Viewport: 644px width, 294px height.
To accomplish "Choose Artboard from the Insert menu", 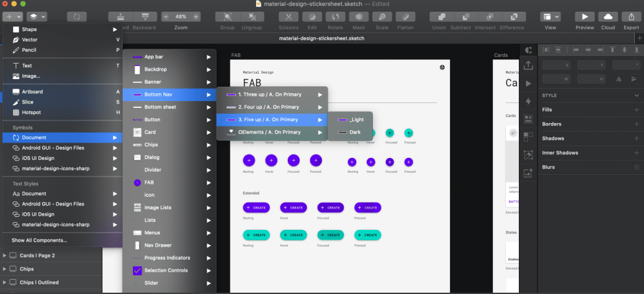I will tap(32, 92).
